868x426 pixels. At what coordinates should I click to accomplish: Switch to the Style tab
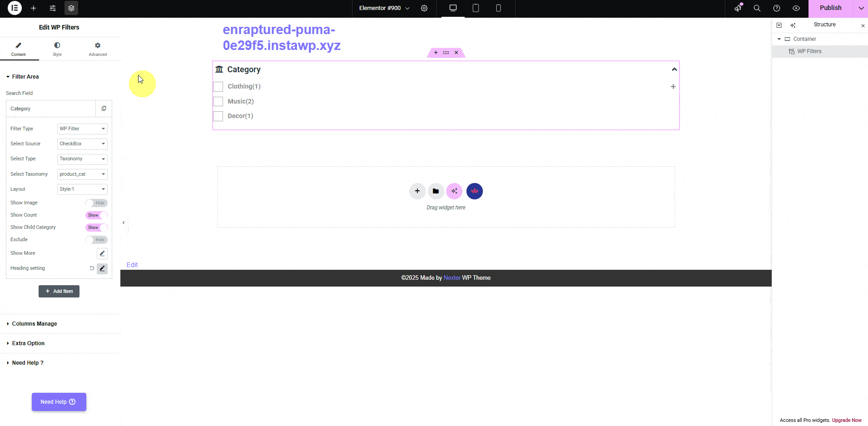(57, 49)
